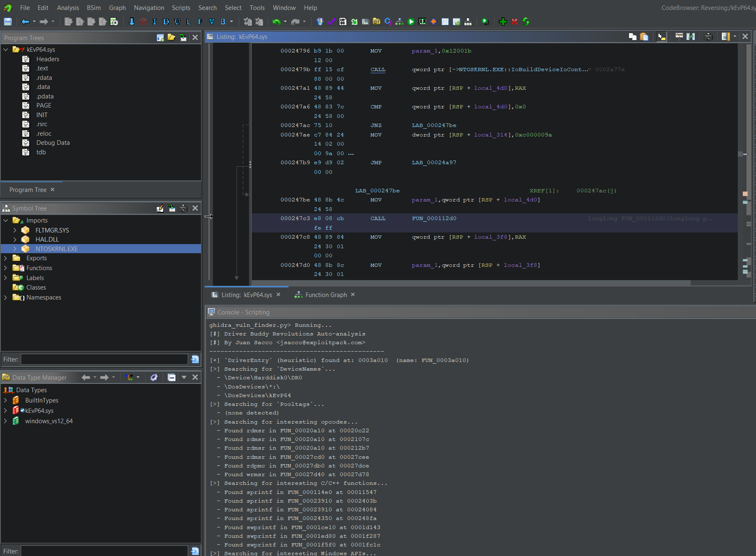This screenshot has height=556, width=756.
Task: Click the Save program icon in toolbar
Action: tap(8, 22)
